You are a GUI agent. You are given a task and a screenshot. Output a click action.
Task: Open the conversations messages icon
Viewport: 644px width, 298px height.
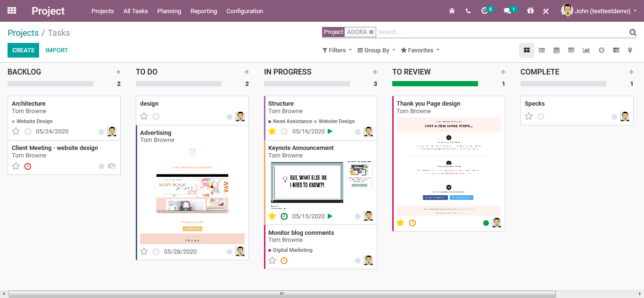click(x=507, y=11)
